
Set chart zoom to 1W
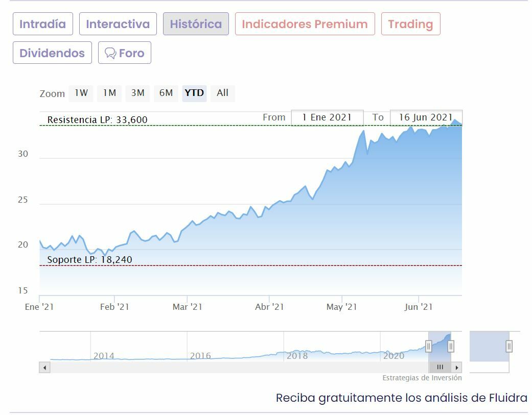click(81, 93)
